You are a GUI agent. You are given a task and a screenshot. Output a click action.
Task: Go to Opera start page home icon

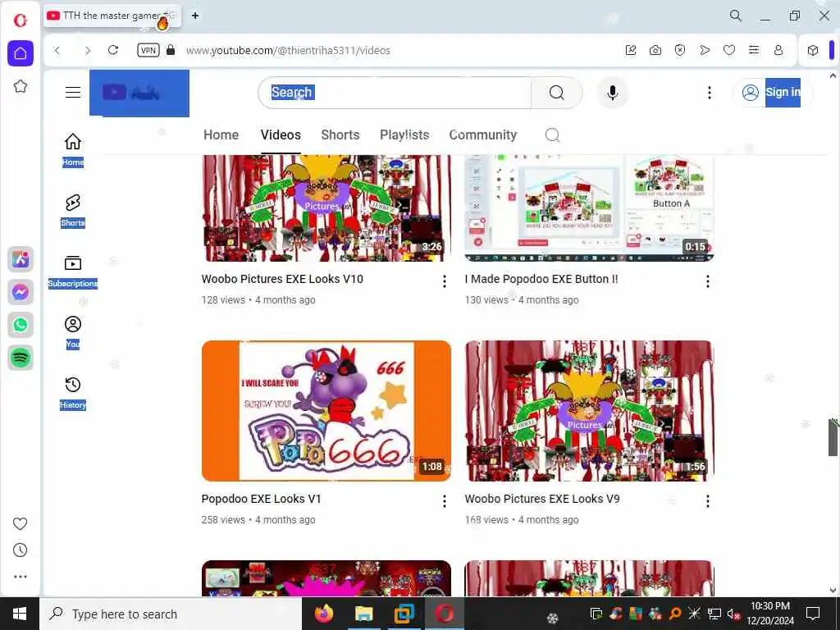(21, 53)
